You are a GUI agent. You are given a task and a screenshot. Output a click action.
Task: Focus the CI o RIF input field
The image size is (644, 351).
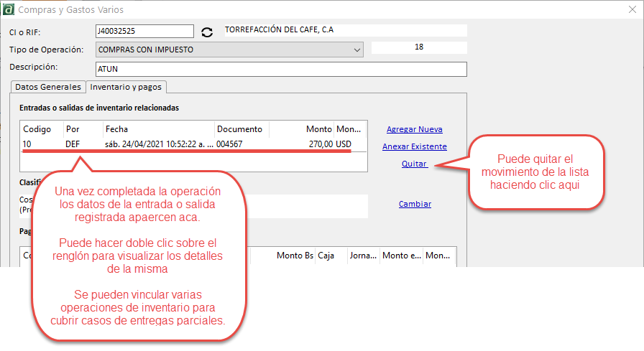[144, 31]
